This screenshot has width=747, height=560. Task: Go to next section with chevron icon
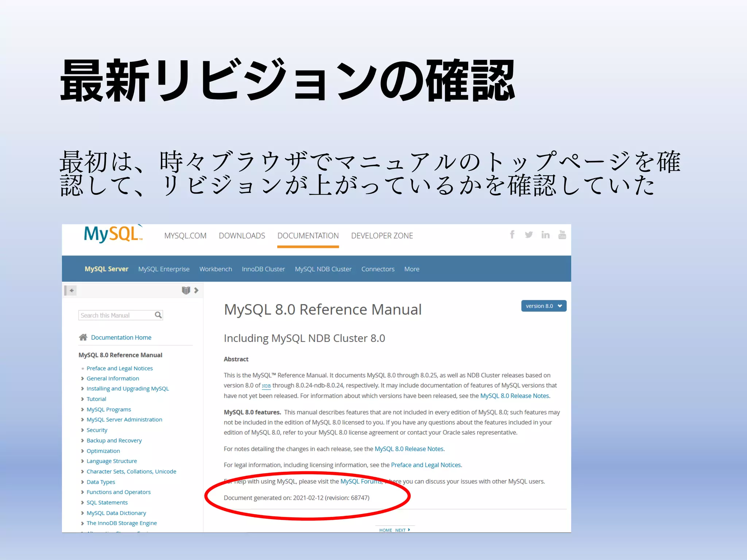[196, 290]
